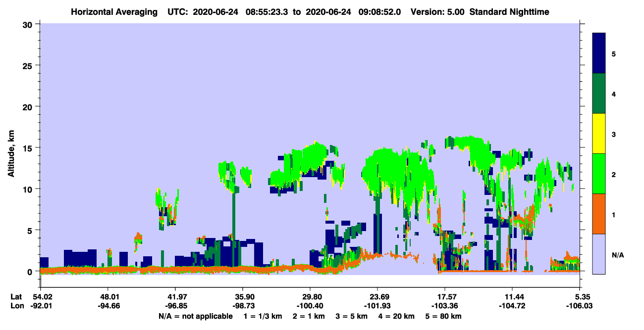This screenshot has width=644, height=330.
Task: Click the dark blue colorbar segment labeled 5
Action: (x=599, y=53)
